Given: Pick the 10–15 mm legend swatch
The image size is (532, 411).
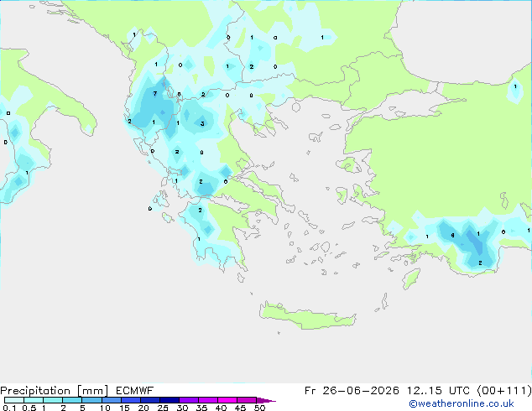Looking at the screenshot, I should pos(111,400).
